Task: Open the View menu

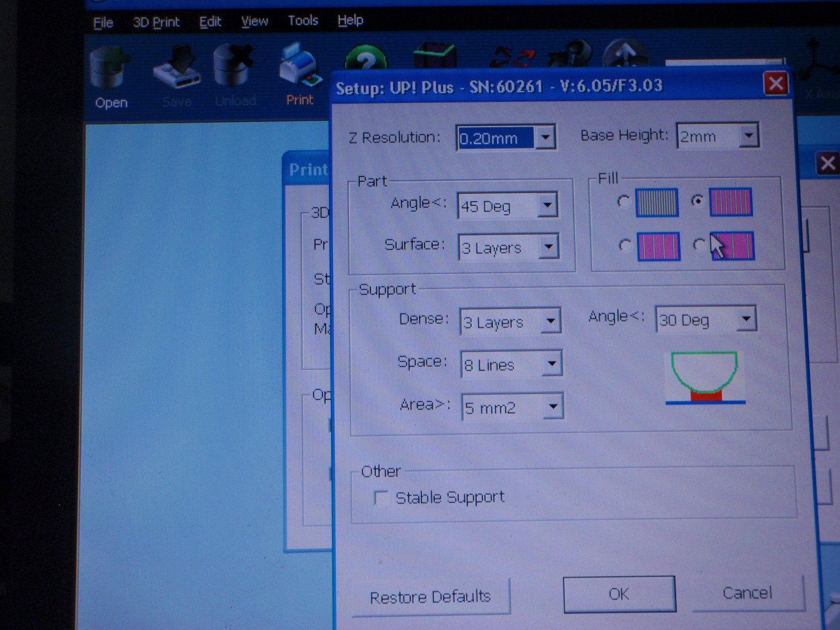Action: tap(255, 21)
